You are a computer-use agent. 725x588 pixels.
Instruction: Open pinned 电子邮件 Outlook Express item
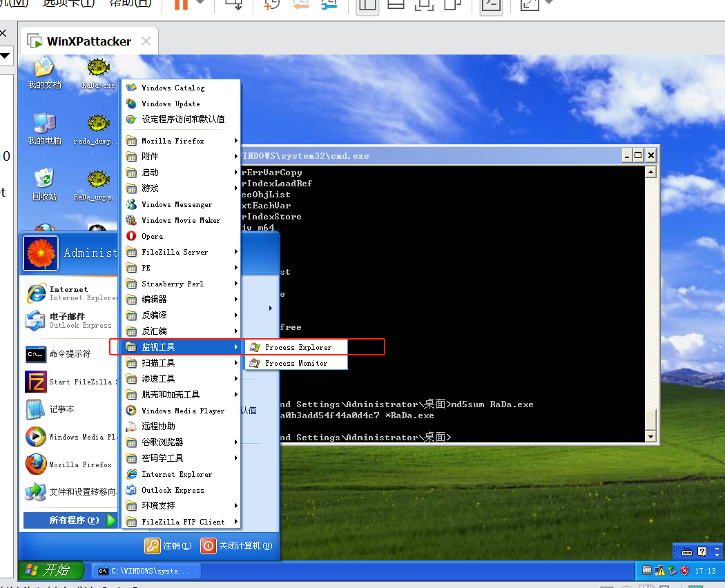point(70,321)
